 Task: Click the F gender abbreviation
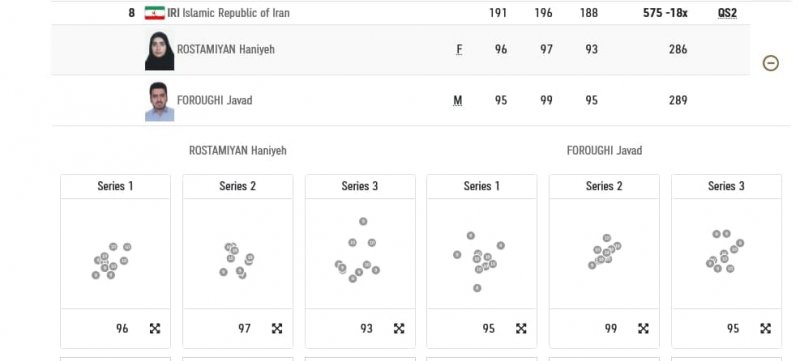pos(459,49)
